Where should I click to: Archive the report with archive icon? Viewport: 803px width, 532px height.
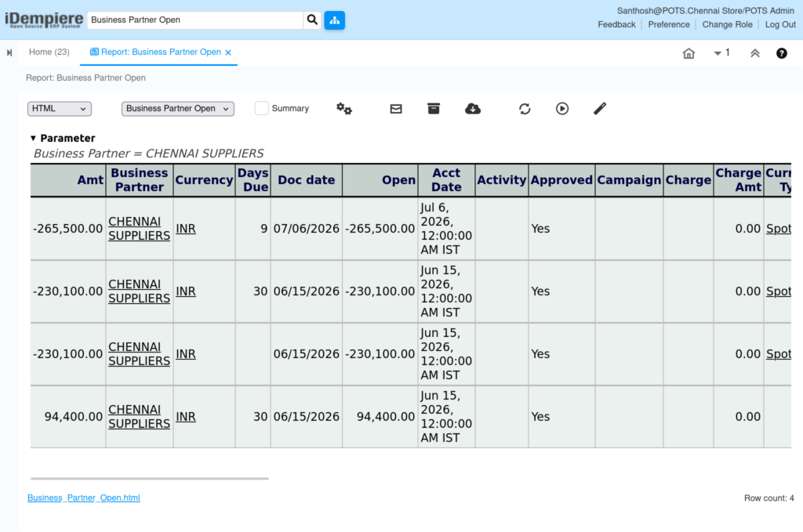pyautogui.click(x=434, y=108)
